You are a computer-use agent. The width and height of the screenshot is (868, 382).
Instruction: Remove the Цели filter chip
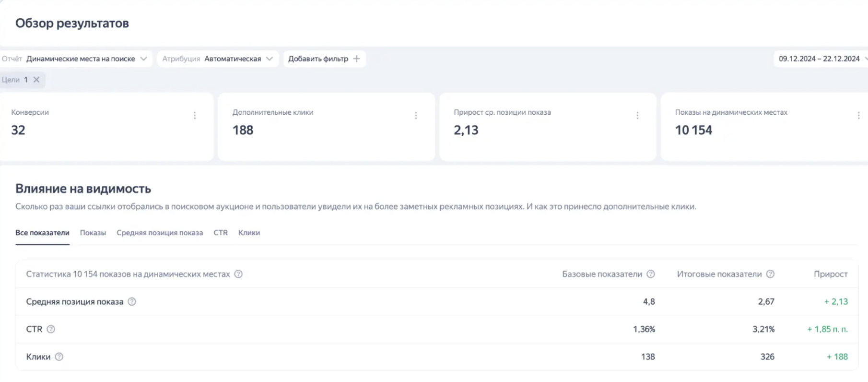tap(36, 80)
